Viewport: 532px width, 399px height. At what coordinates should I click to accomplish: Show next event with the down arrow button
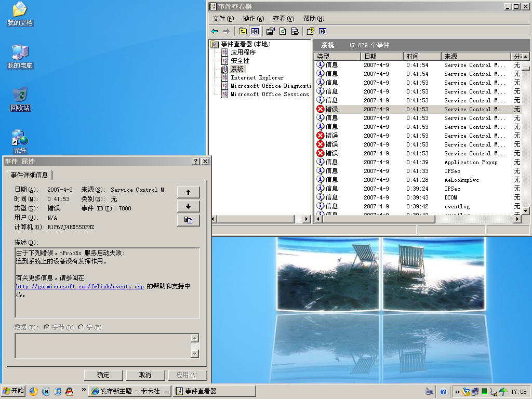188,206
